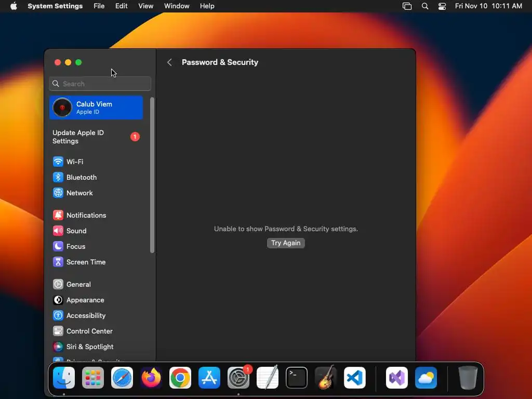The image size is (532, 399).
Task: Open Trash from the Dock
Action: click(x=468, y=378)
